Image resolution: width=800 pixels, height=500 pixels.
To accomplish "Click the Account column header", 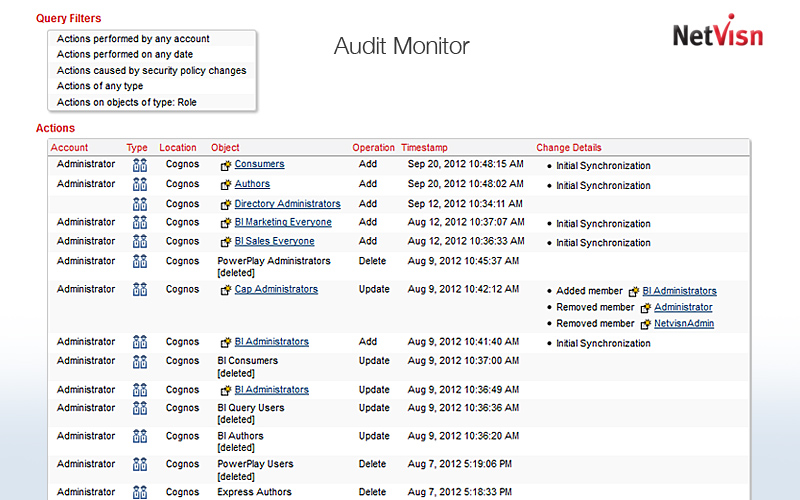I will point(69,148).
